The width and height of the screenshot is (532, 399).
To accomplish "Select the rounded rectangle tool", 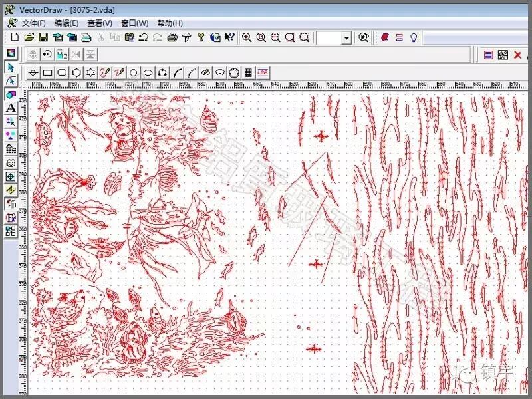I will tap(62, 72).
